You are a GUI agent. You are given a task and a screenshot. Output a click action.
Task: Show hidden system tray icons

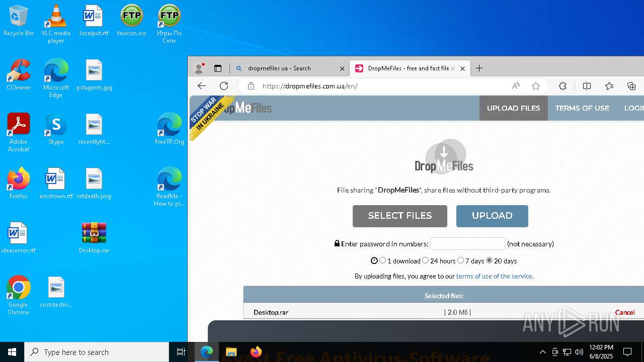[542, 352]
